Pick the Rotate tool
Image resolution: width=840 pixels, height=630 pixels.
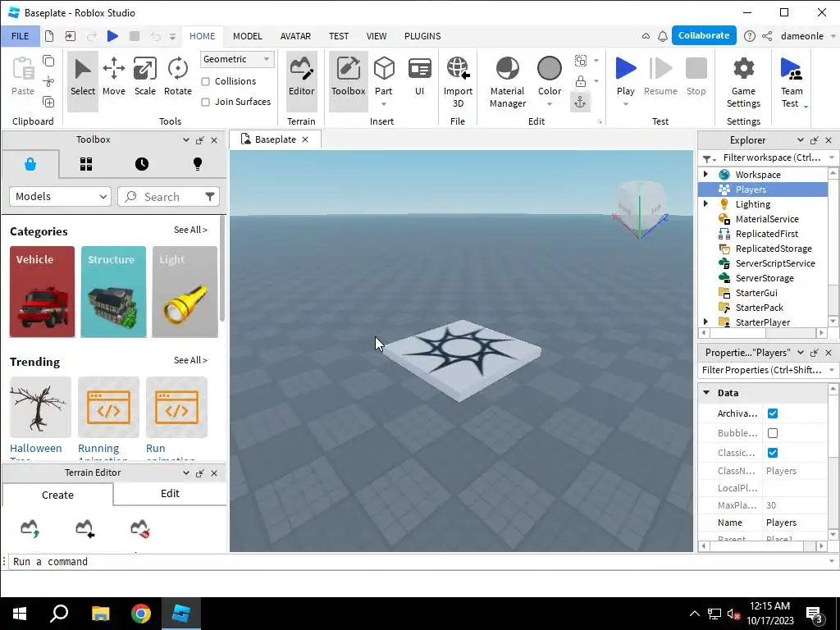point(177,76)
